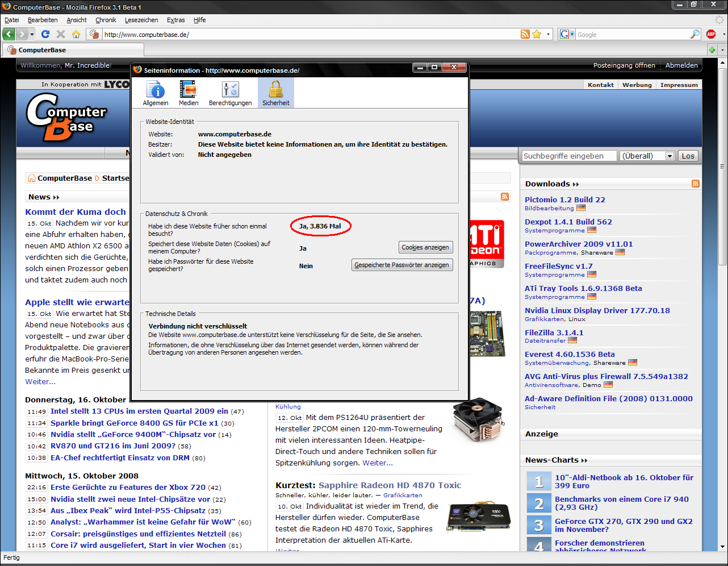Click the Google search input field
Viewport: 728px width, 566px height.
[633, 34]
